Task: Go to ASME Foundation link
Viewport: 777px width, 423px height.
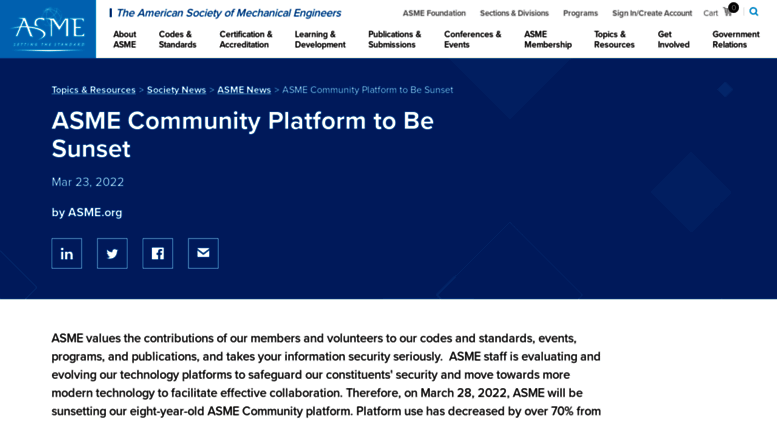Action: [434, 13]
